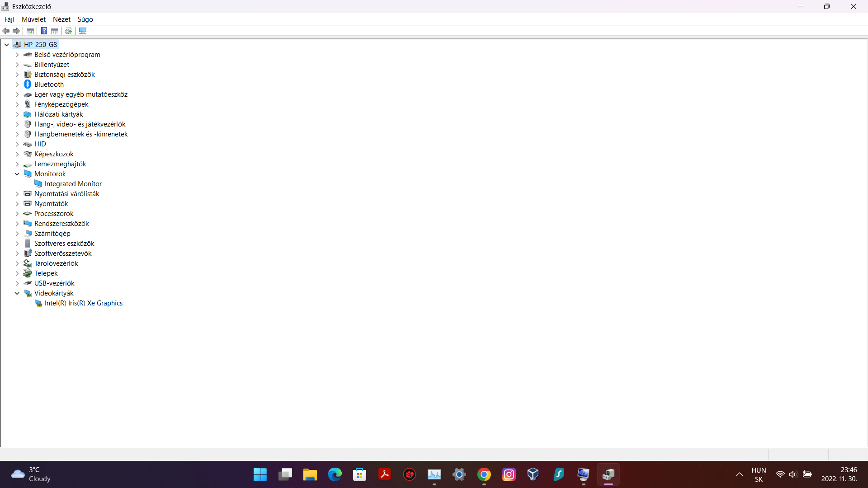Click the Bluetooth category icon
Image resolution: width=868 pixels, height=488 pixels.
tap(28, 84)
